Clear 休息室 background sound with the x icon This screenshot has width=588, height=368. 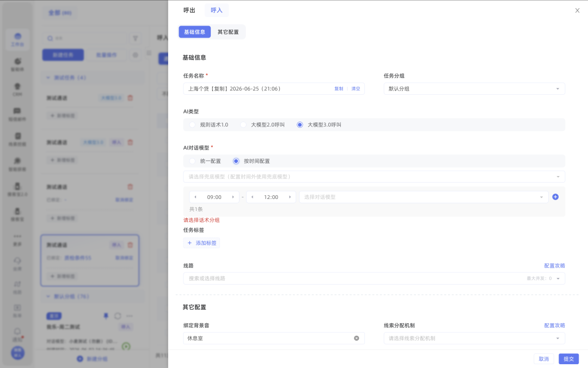click(357, 338)
